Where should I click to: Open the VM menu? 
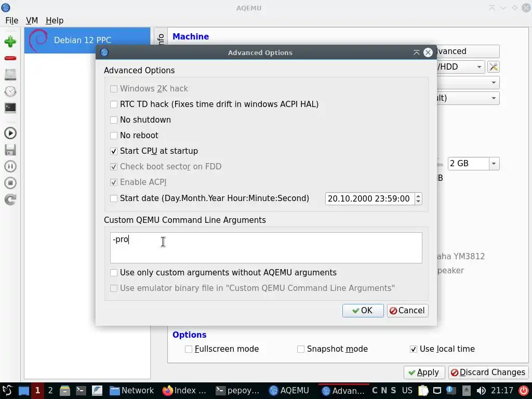pyautogui.click(x=32, y=21)
